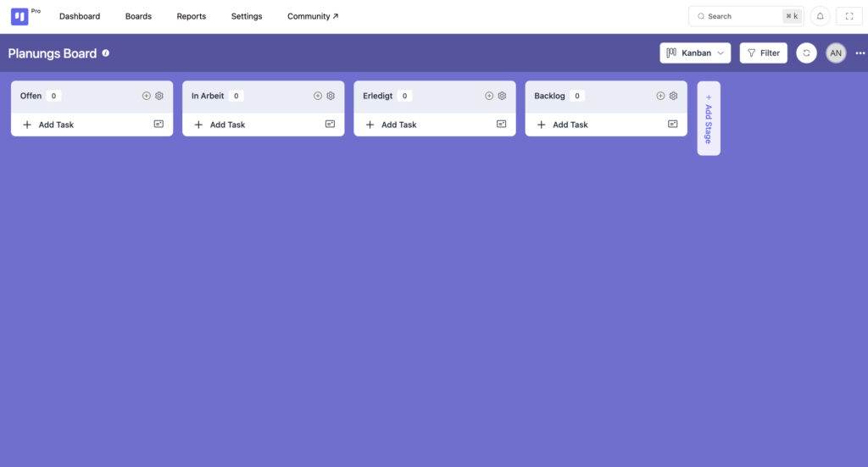
Task: Open the Dashboard menu item
Action: 80,17
